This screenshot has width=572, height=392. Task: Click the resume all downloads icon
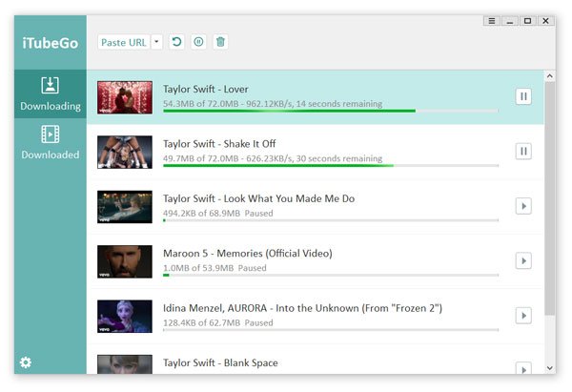(x=177, y=42)
